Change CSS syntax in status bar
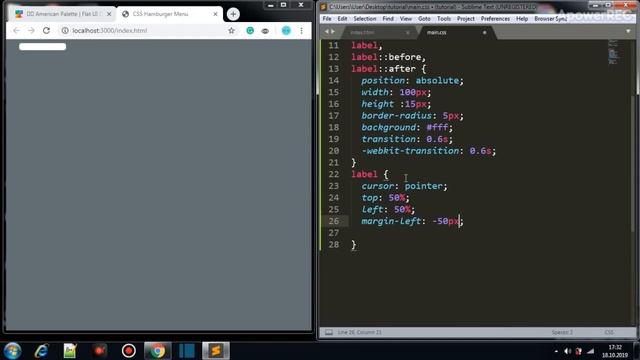Screen dimensions: 640x360 [x=609, y=332]
